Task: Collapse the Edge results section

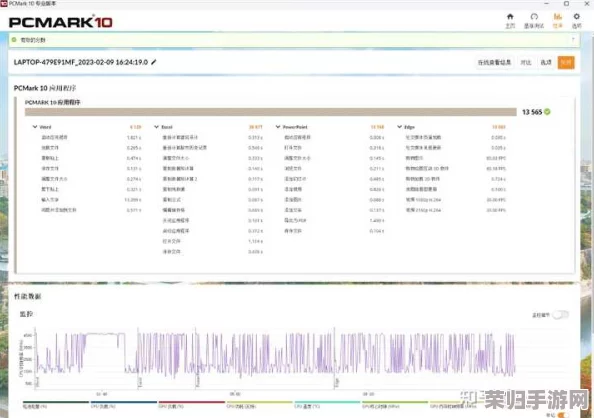Action: (399, 127)
